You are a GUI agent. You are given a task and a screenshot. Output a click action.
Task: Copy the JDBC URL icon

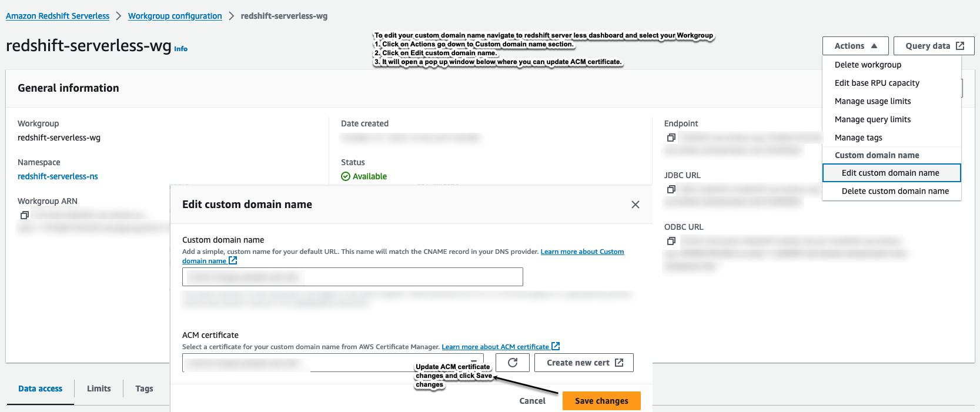[x=671, y=189]
